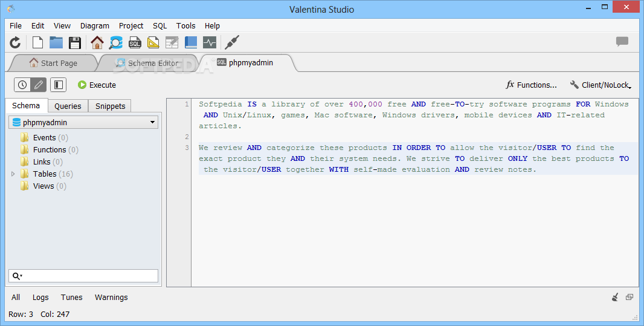Open the Edit menu
The height and width of the screenshot is (326, 644).
(38, 25)
